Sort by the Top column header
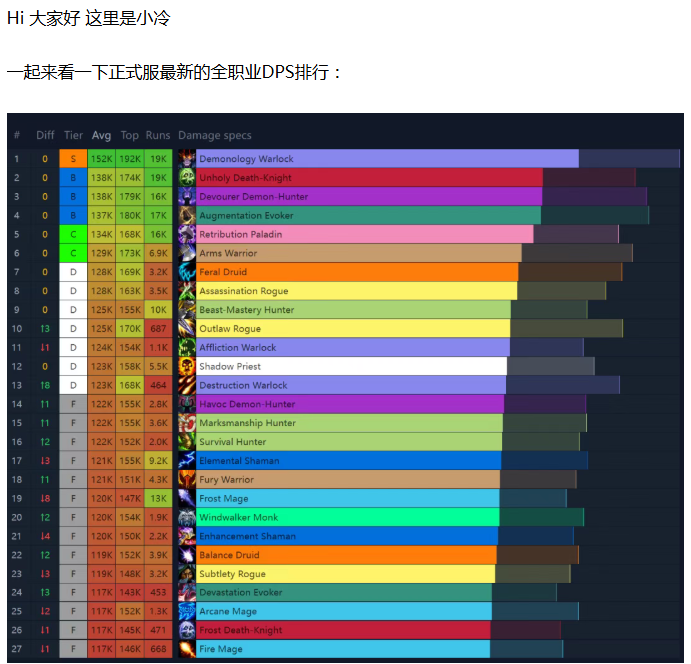 130,136
